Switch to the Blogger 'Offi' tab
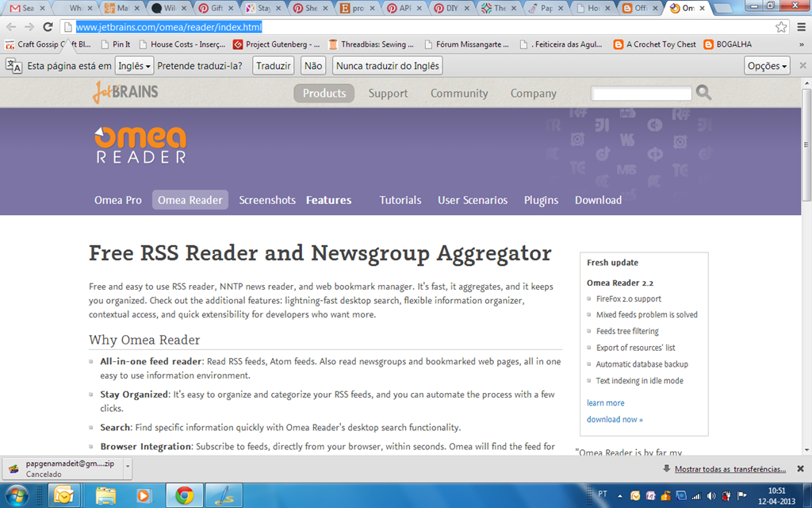Screen dimensions: 812x508 click(x=640, y=8)
